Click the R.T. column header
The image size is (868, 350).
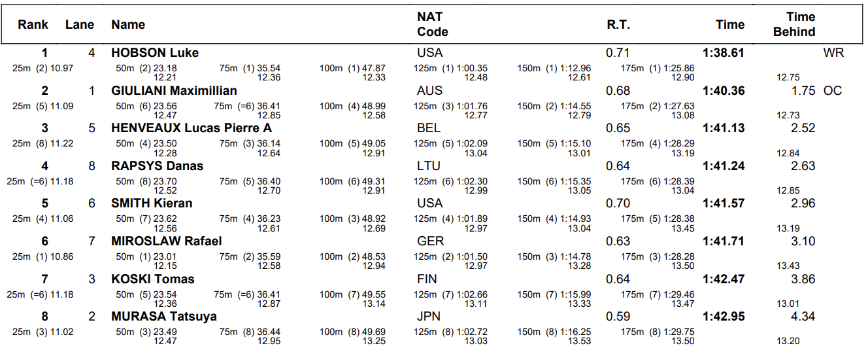[618, 25]
